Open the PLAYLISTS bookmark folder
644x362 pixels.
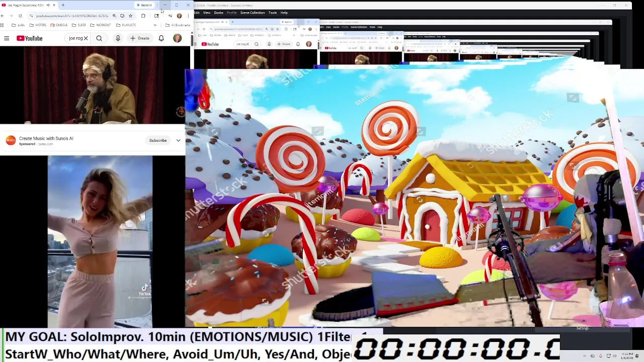[126, 25]
